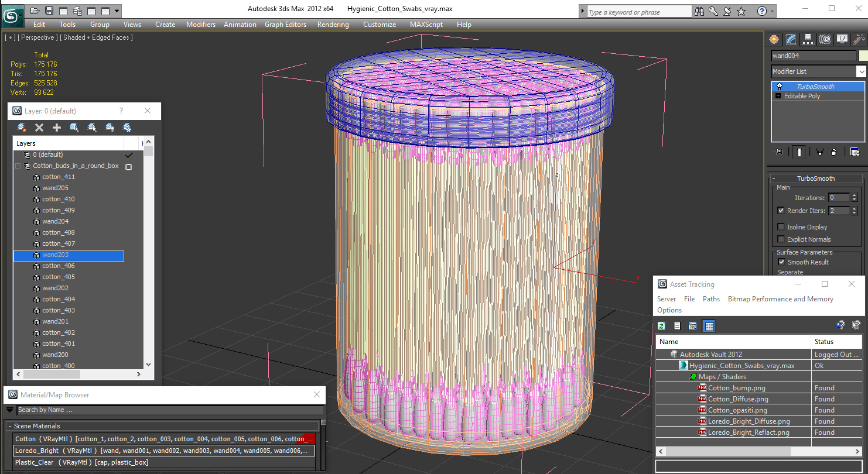Screen dimensions: 868x474
Task: Click Remove Modifier trash icon
Action: [x=833, y=152]
